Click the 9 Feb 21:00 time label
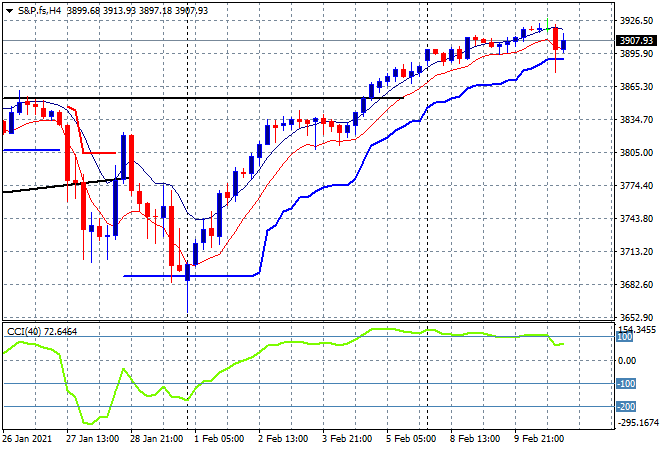This screenshot has width=660, height=450. tap(539, 439)
